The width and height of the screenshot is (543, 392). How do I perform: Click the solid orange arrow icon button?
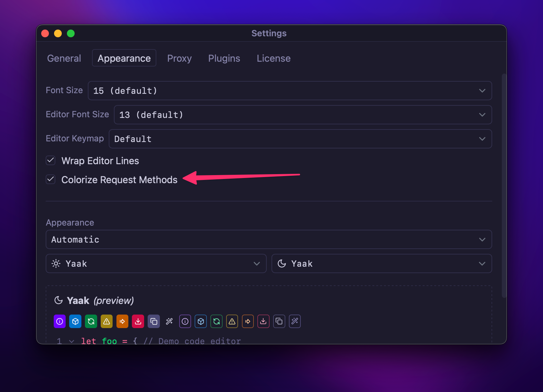coord(122,321)
